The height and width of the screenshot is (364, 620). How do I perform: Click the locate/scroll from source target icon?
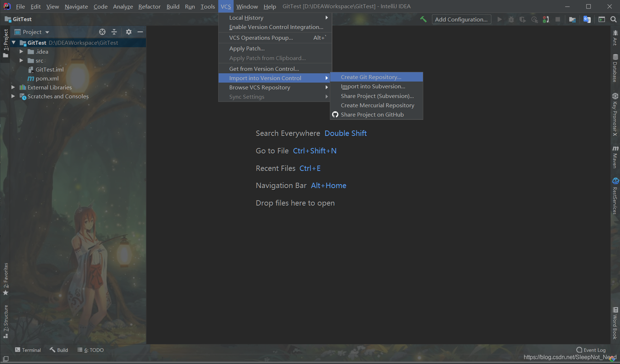pos(102,32)
